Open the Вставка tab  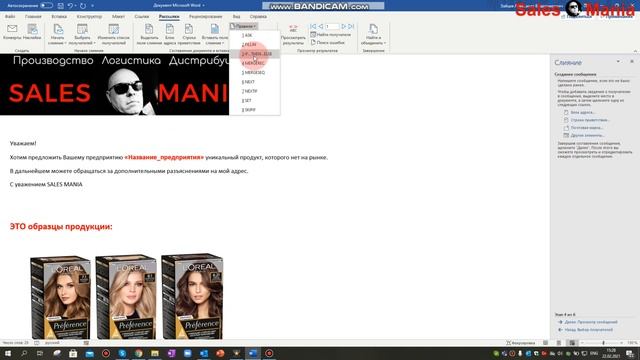click(x=59, y=17)
